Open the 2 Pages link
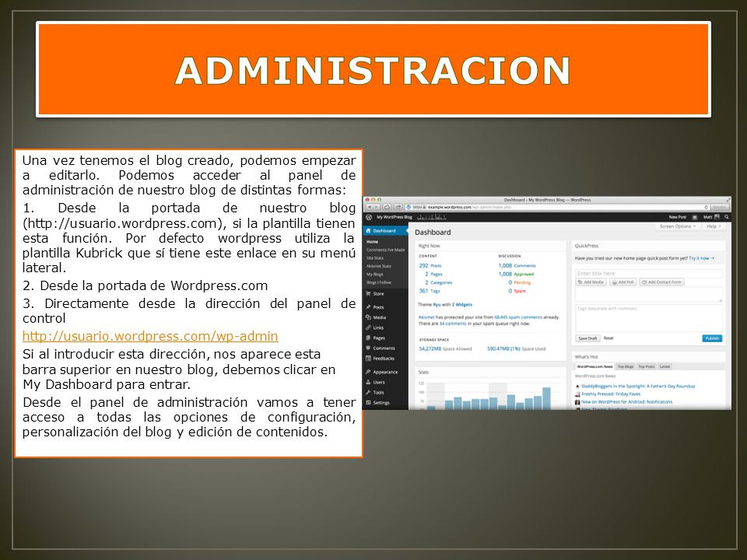 (433, 275)
